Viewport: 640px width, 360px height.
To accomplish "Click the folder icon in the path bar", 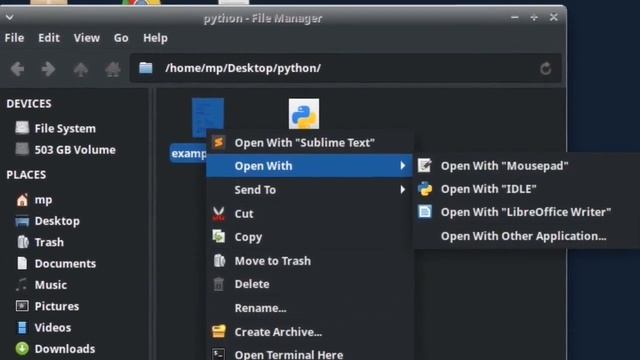I will tap(146, 68).
